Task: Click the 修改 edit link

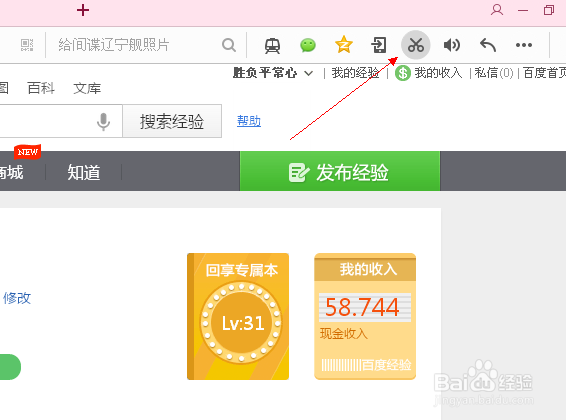Action: coord(17,298)
